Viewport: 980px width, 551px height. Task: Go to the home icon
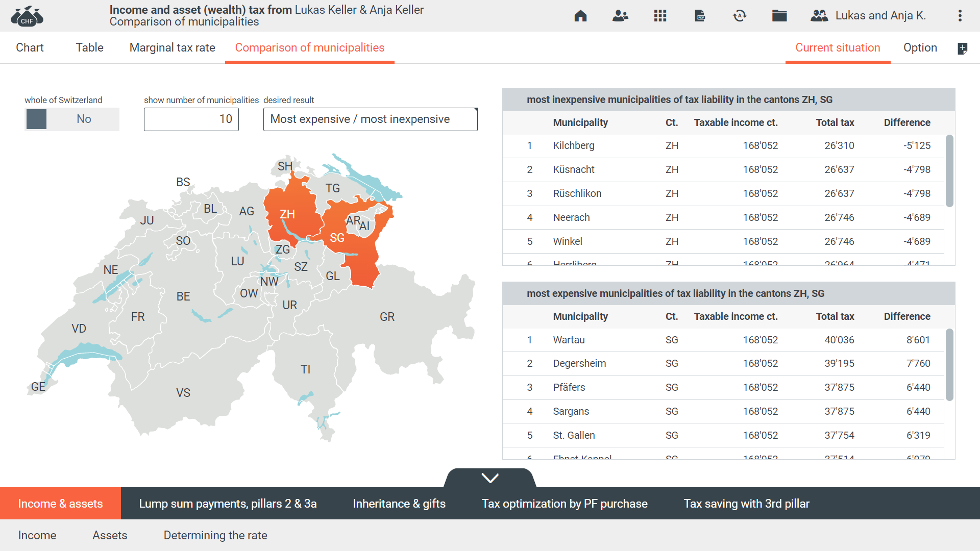click(x=580, y=16)
